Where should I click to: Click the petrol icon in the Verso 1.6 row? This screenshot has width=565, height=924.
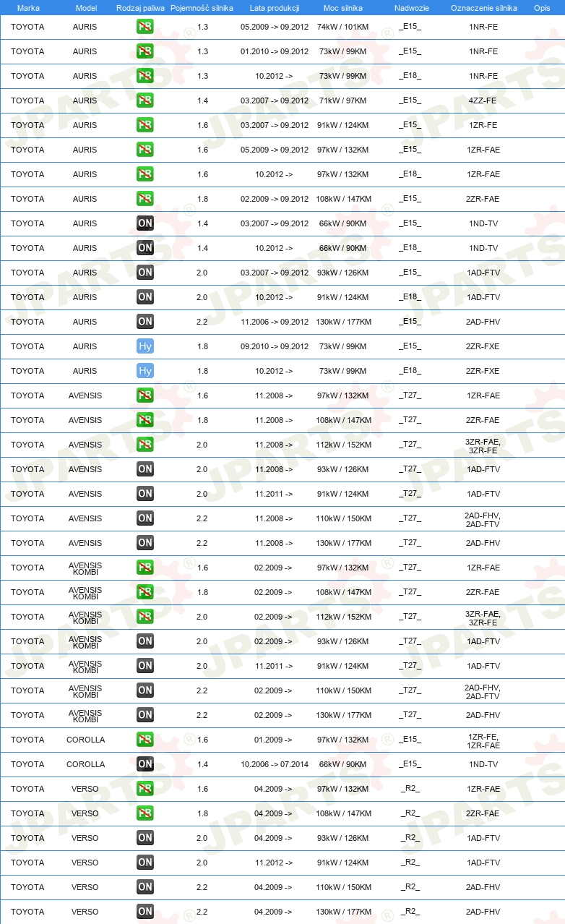[145, 789]
